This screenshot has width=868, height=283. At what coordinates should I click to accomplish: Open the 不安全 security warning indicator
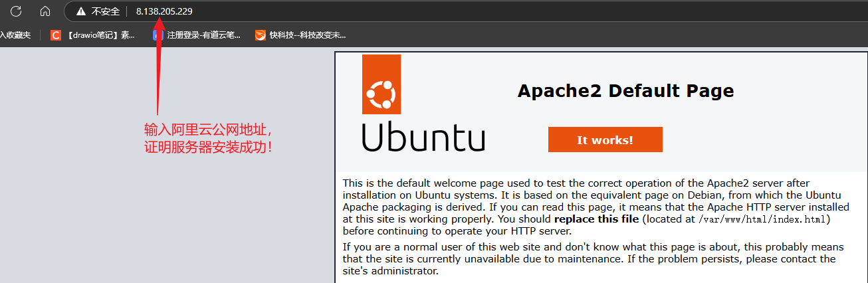[x=98, y=11]
